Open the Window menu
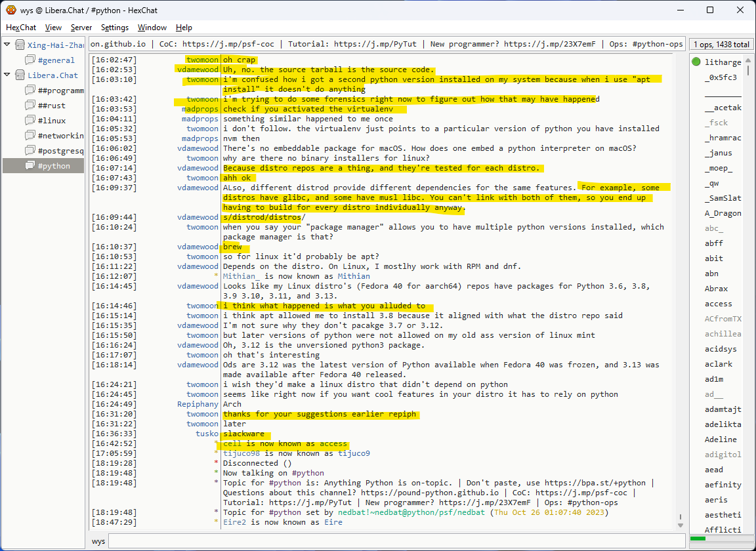The width and height of the screenshot is (756, 551). tap(152, 28)
